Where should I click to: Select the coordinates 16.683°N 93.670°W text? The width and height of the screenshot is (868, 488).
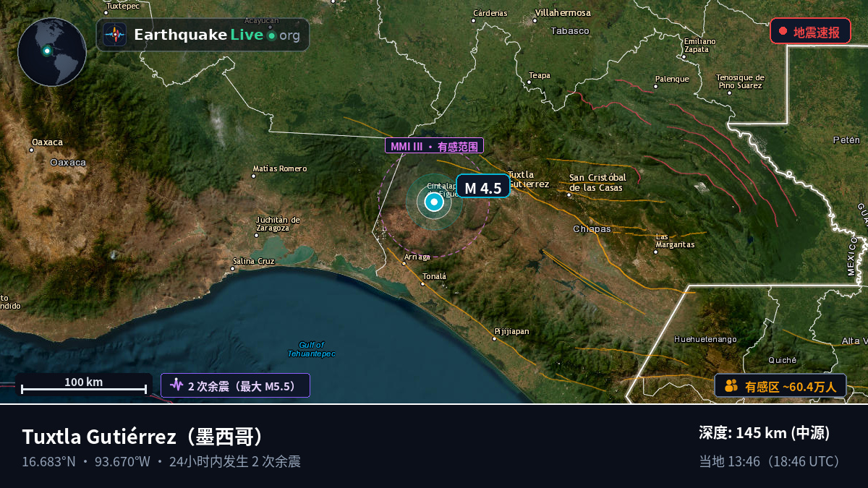[x=86, y=461]
